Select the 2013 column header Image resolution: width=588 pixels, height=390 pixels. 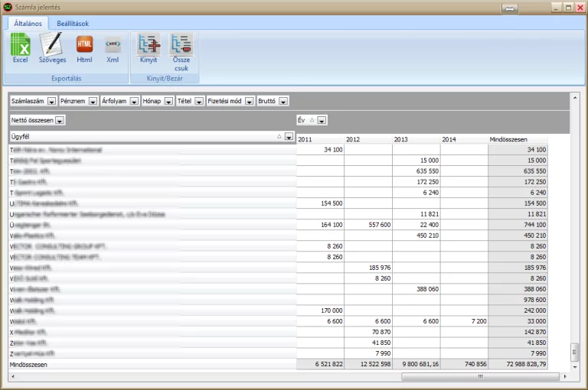tap(416, 139)
